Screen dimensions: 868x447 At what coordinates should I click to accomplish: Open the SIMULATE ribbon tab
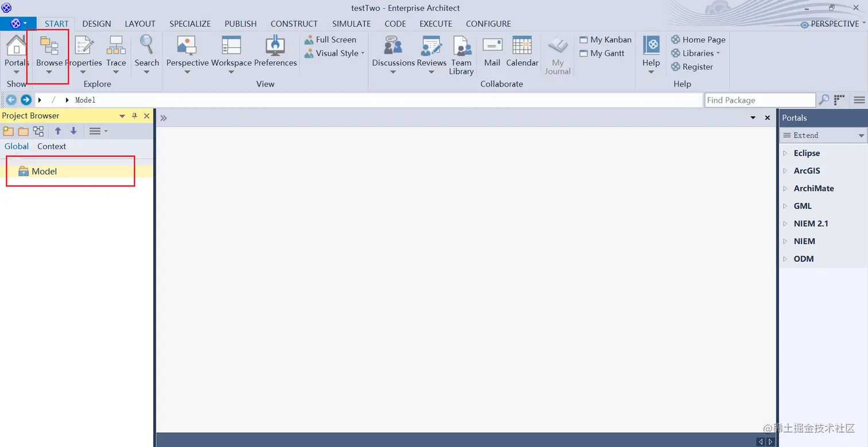coord(351,24)
